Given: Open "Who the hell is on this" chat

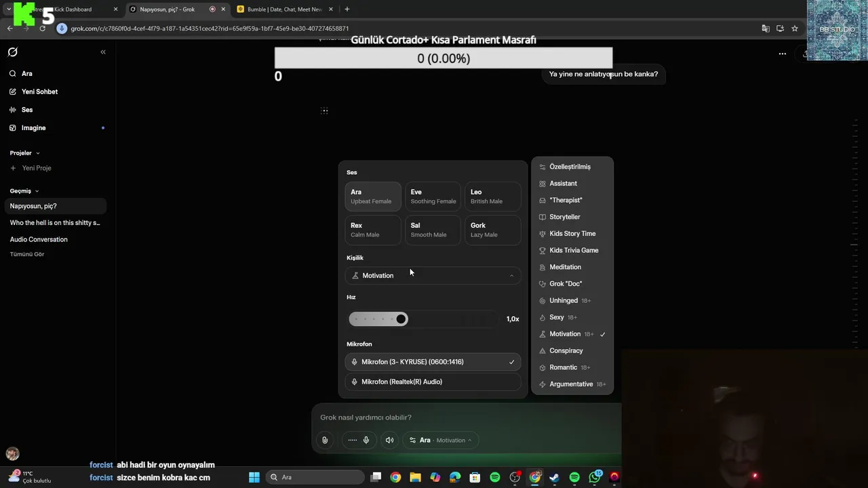Looking at the screenshot, I should pyautogui.click(x=54, y=223).
